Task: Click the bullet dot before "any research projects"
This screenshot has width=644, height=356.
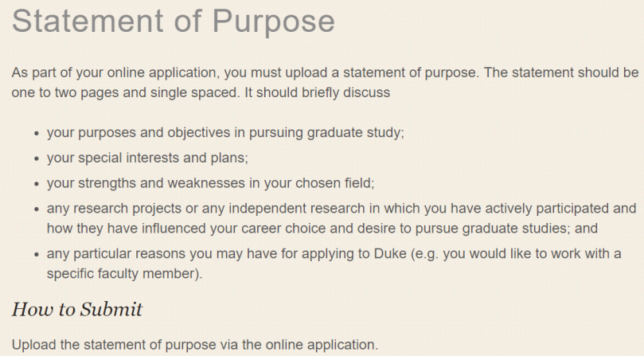Action: point(37,210)
